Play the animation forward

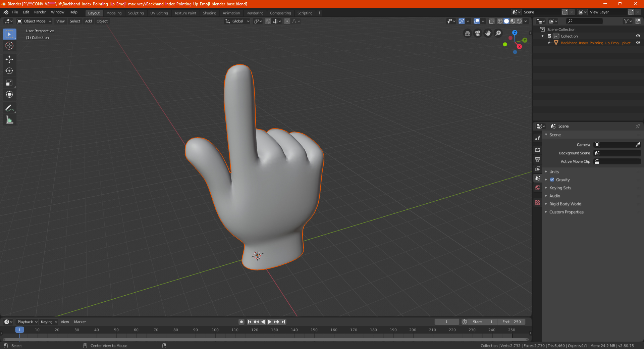pyautogui.click(x=269, y=322)
